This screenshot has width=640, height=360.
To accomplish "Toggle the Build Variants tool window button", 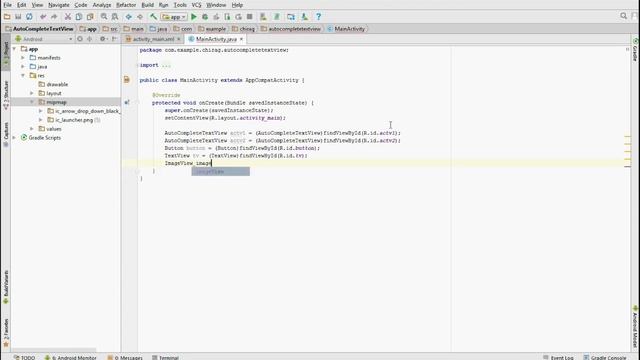I will click(6, 287).
